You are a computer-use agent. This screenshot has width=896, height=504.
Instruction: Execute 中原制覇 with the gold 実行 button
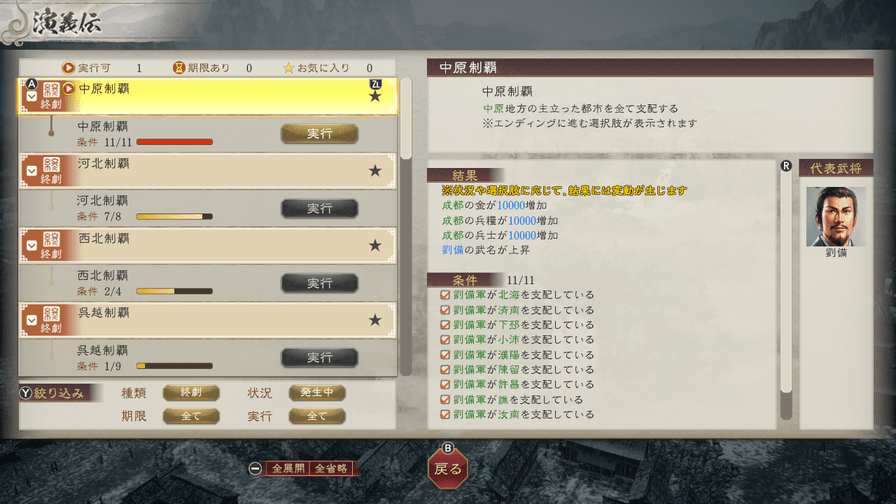(319, 134)
